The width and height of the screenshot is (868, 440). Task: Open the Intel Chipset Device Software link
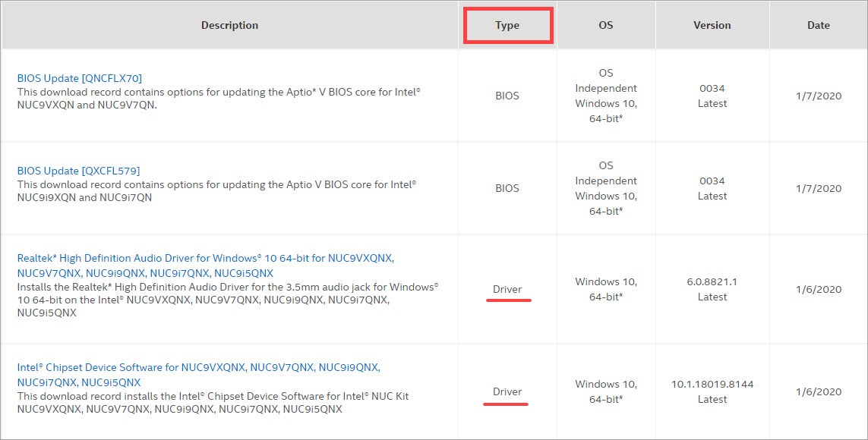[199, 375]
